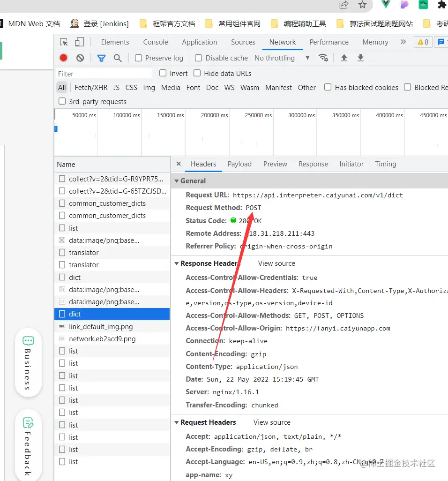
Task: Open the 算法面试题刷题网站 bookmark folder
Action: tap(374, 23)
